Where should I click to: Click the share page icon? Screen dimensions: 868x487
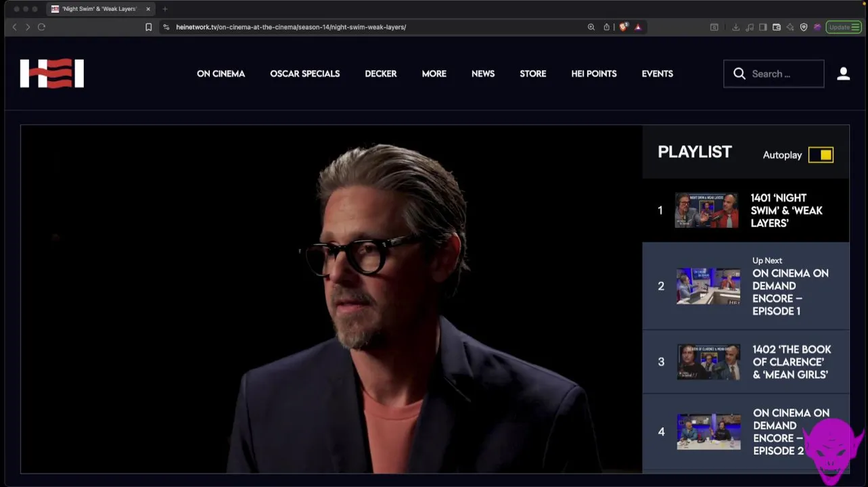pyautogui.click(x=607, y=27)
